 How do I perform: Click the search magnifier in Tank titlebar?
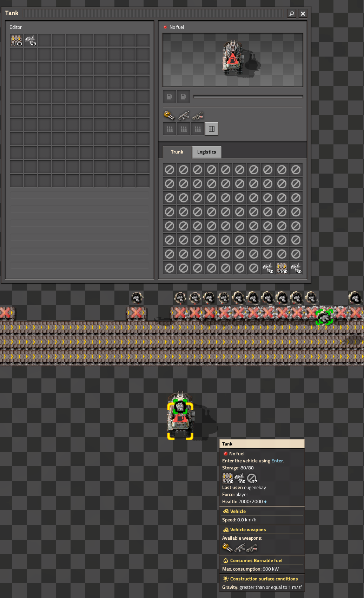click(291, 13)
